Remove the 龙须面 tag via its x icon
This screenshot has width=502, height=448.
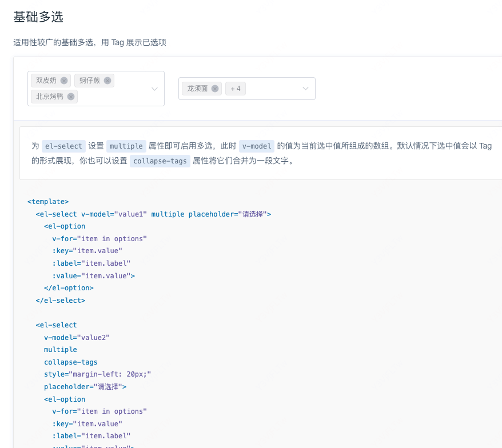[x=215, y=89]
